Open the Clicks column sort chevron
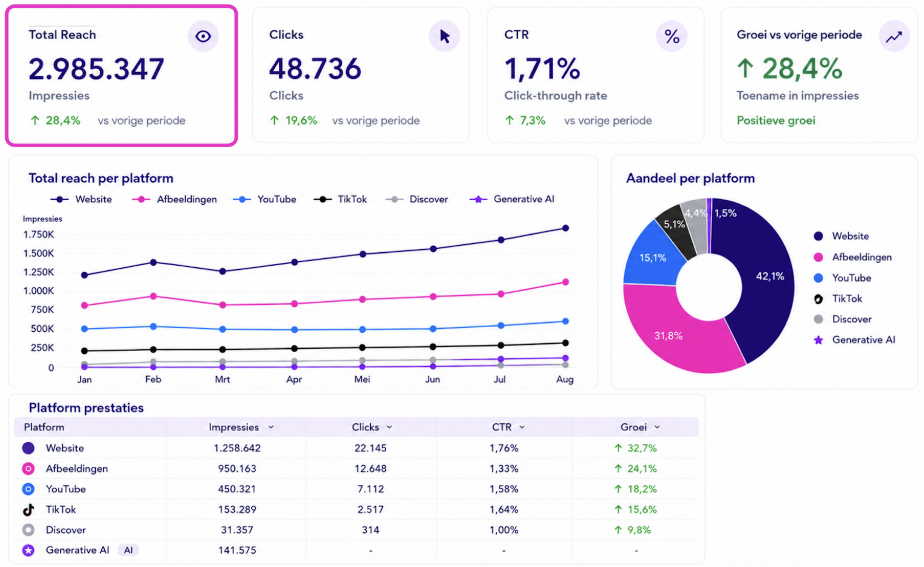Viewport: 924px width, 567px height. pyautogui.click(x=389, y=427)
